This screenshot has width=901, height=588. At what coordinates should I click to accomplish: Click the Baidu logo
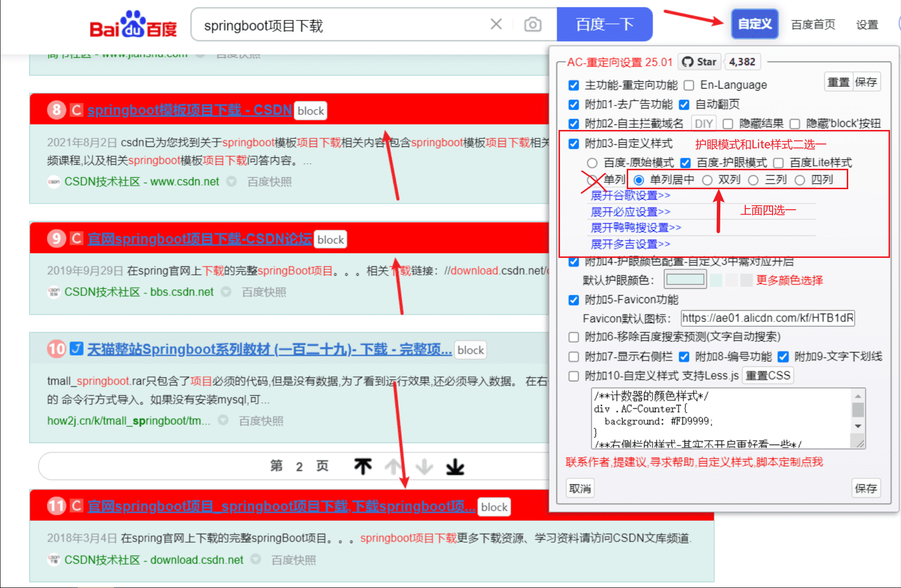click(133, 24)
